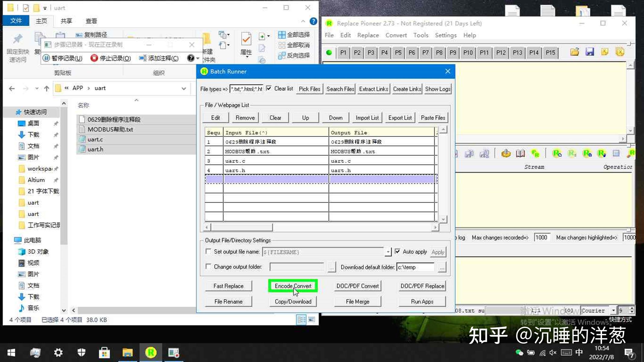Click the dotted selection square icon in lower toolbar
644x362 pixels.
click(616, 154)
